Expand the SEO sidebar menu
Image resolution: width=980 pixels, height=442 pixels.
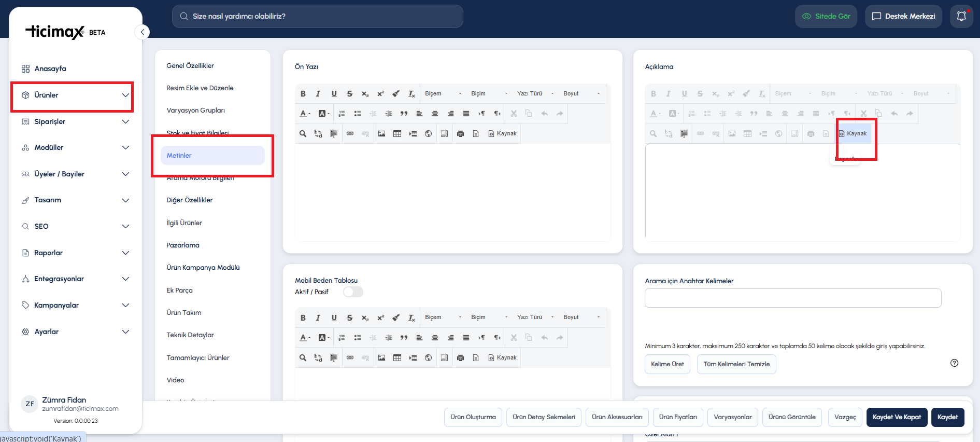75,227
